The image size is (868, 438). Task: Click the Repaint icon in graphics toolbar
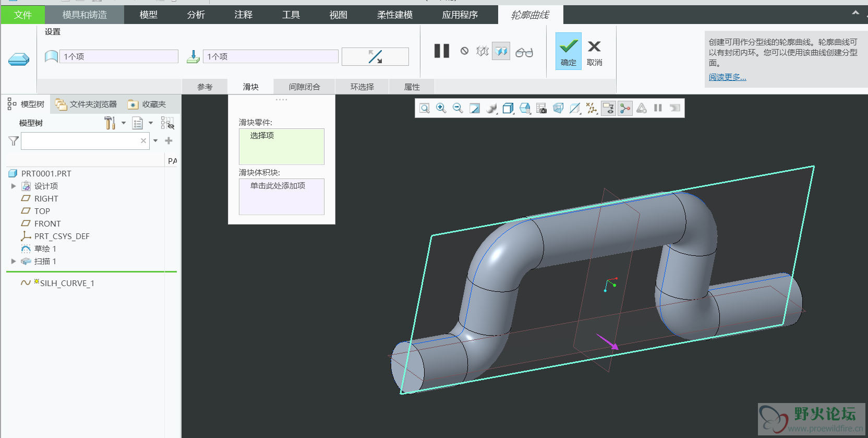(x=475, y=108)
